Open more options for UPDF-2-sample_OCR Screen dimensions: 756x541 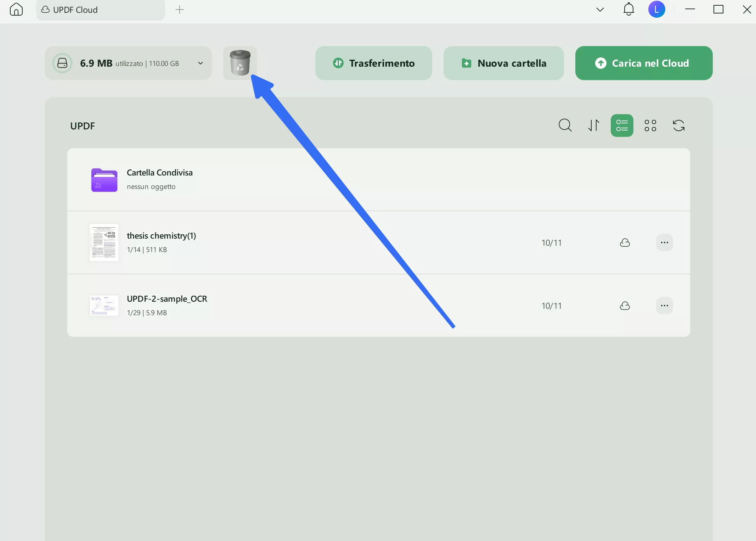[x=664, y=306]
